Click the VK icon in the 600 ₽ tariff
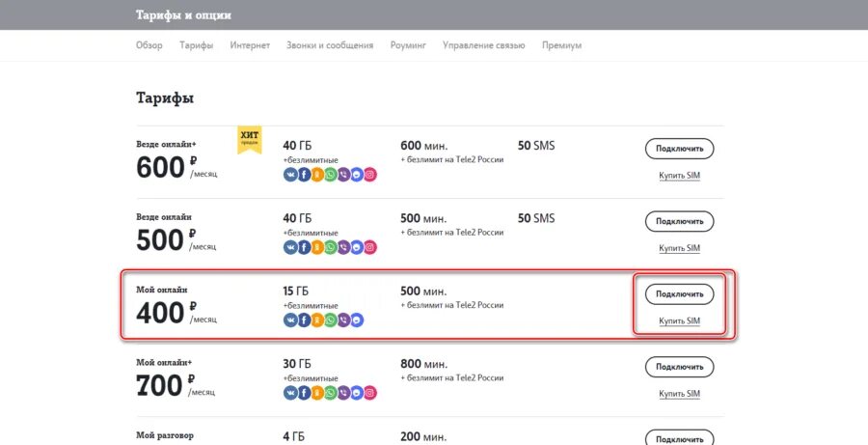Image resolution: width=868 pixels, height=445 pixels. click(290, 175)
